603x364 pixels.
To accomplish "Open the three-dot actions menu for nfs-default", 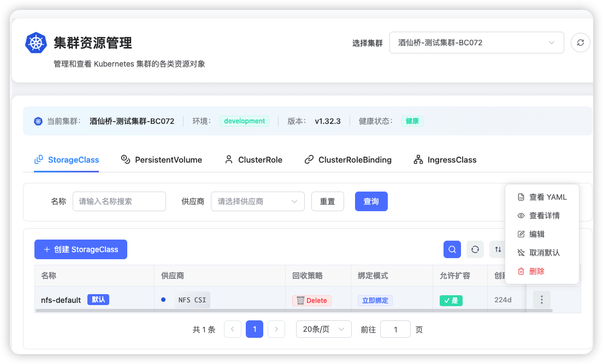I will click(x=541, y=300).
